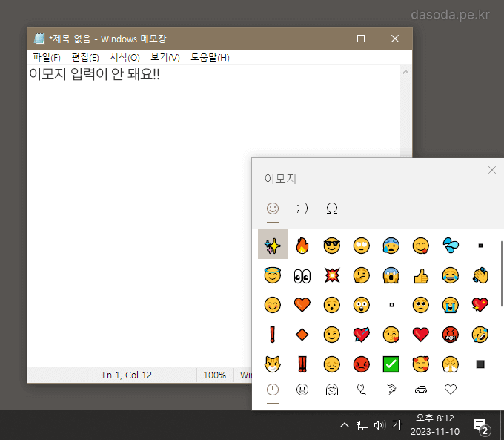Pick the heart with arrow emoji
504x440 pixels.
[361, 335]
